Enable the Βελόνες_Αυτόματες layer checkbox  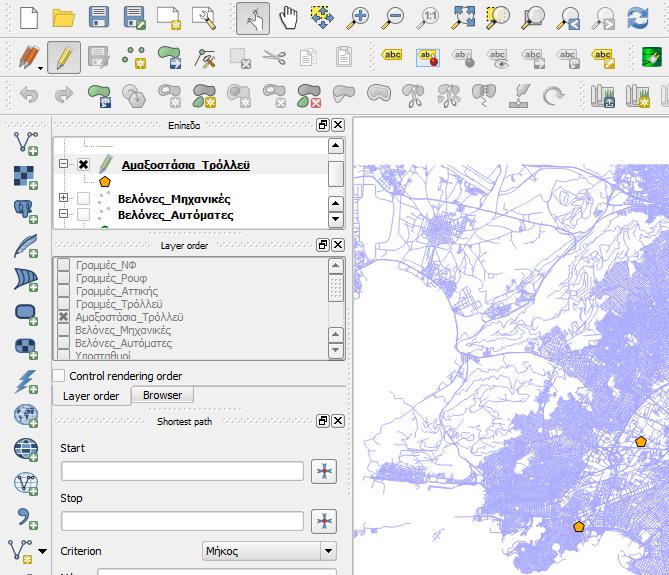(83, 214)
